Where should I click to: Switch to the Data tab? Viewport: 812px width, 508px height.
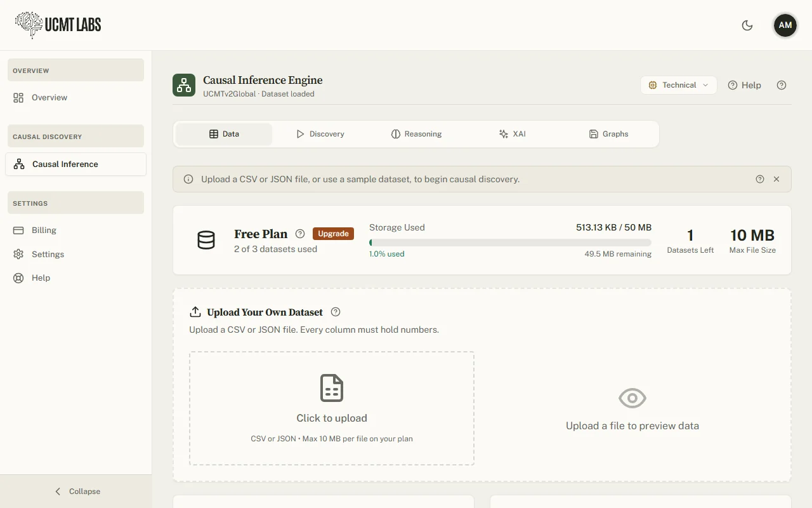224,134
